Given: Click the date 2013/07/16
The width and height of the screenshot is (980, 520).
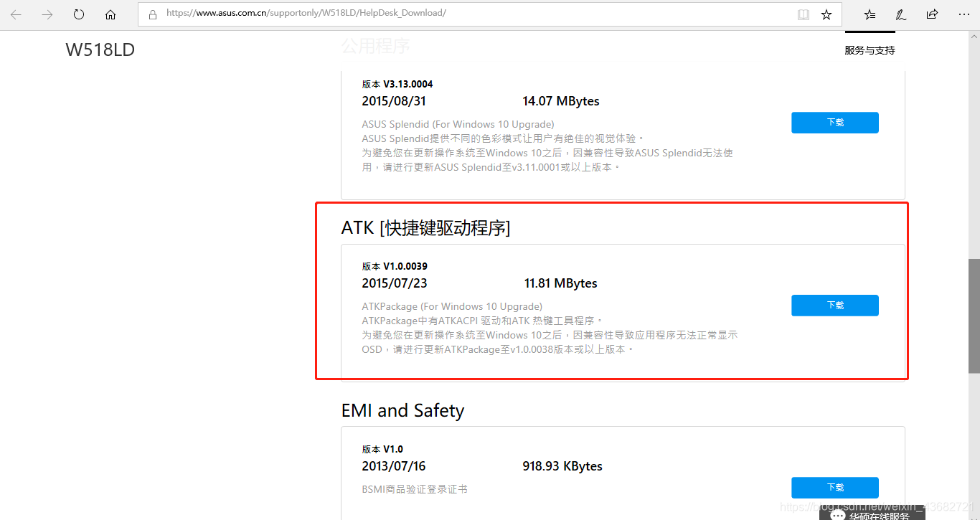Looking at the screenshot, I should [x=394, y=466].
